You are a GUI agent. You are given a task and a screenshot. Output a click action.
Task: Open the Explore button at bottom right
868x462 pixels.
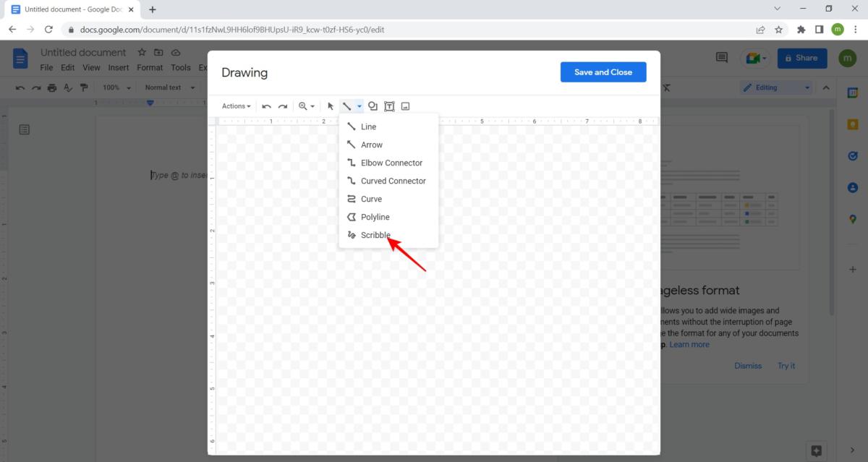click(817, 450)
